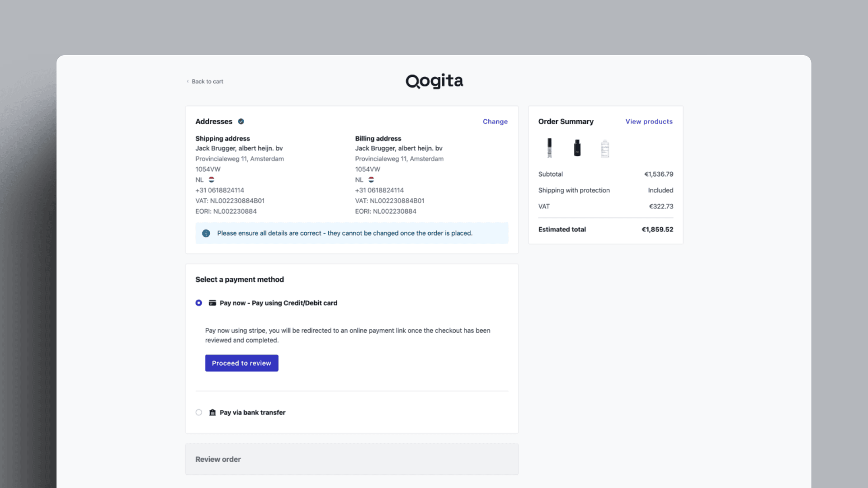Change the addresses
The image size is (868, 488).
tap(495, 122)
